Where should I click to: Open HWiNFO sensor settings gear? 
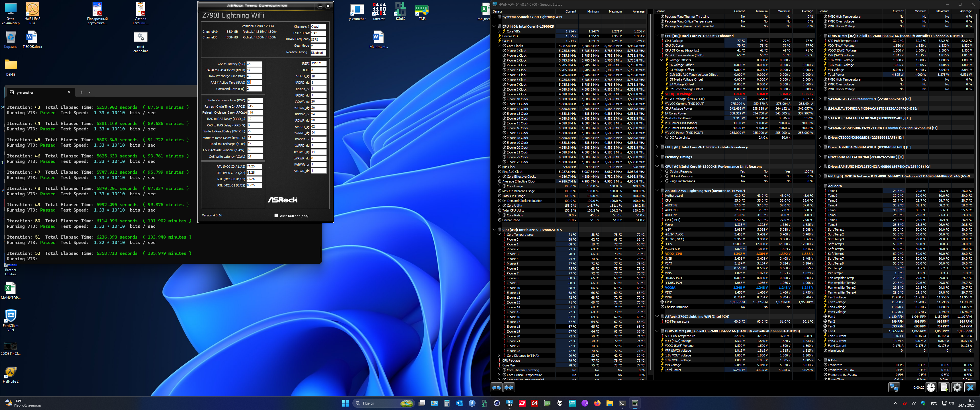957,388
